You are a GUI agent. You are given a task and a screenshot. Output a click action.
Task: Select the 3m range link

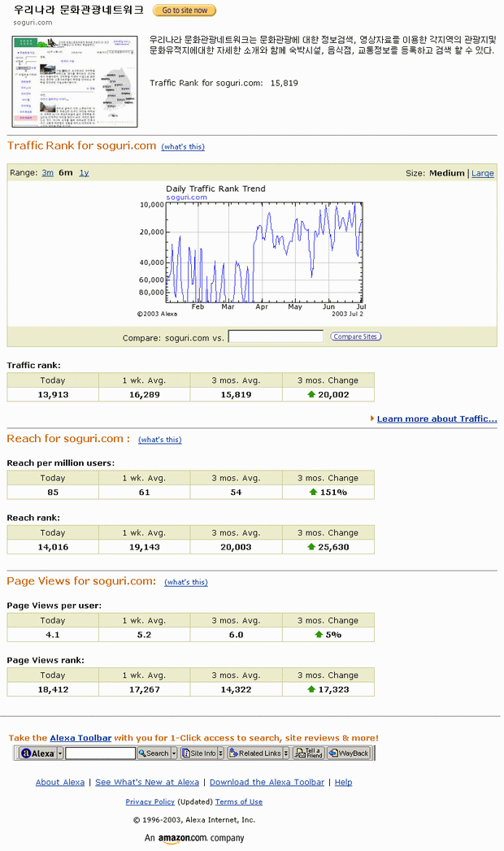pyautogui.click(x=48, y=172)
